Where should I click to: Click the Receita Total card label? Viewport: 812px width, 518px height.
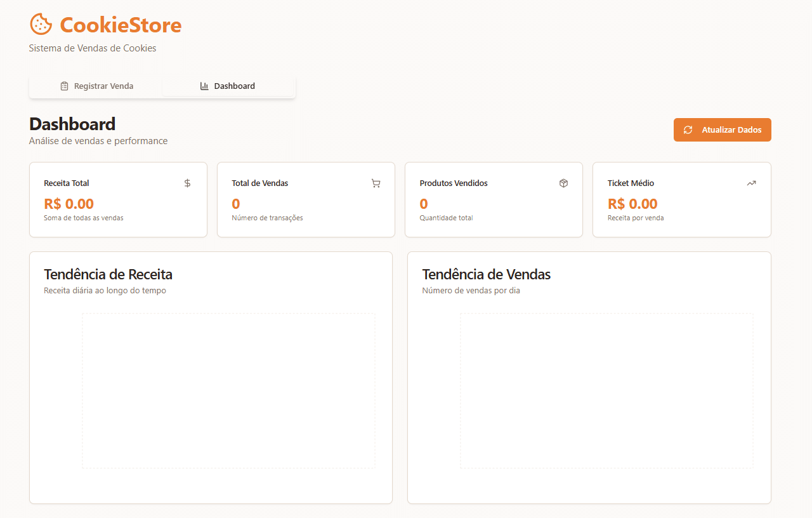67,183
